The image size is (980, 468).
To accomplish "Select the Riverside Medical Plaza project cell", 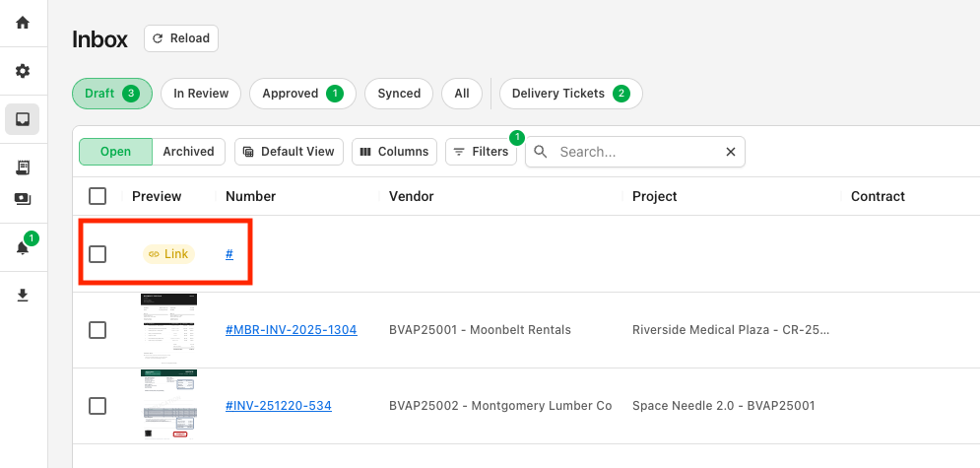I will coord(731,330).
